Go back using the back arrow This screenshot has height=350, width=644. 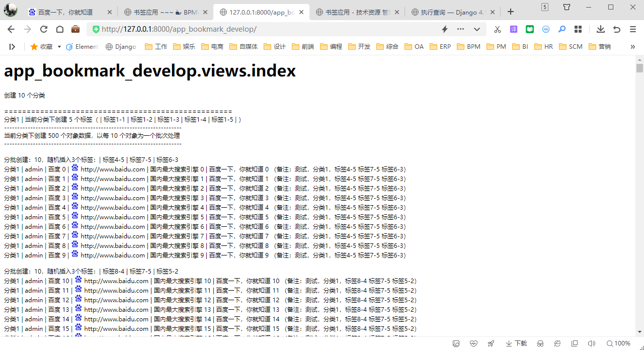click(11, 29)
